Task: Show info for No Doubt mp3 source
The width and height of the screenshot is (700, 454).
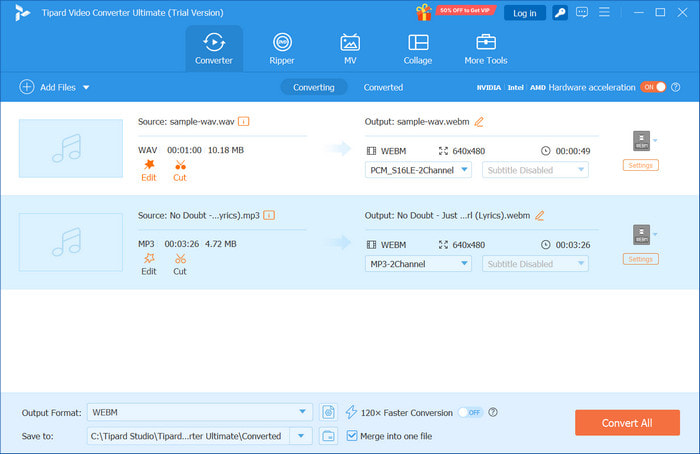Action: pyautogui.click(x=269, y=215)
